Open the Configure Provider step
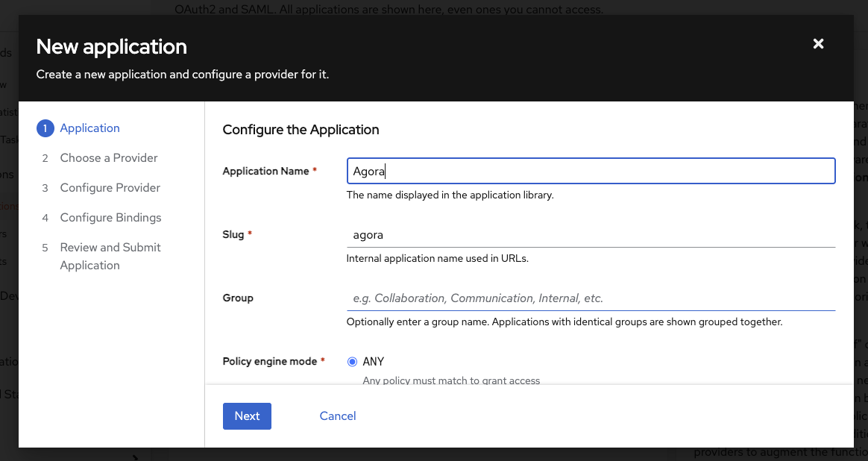 click(x=110, y=188)
